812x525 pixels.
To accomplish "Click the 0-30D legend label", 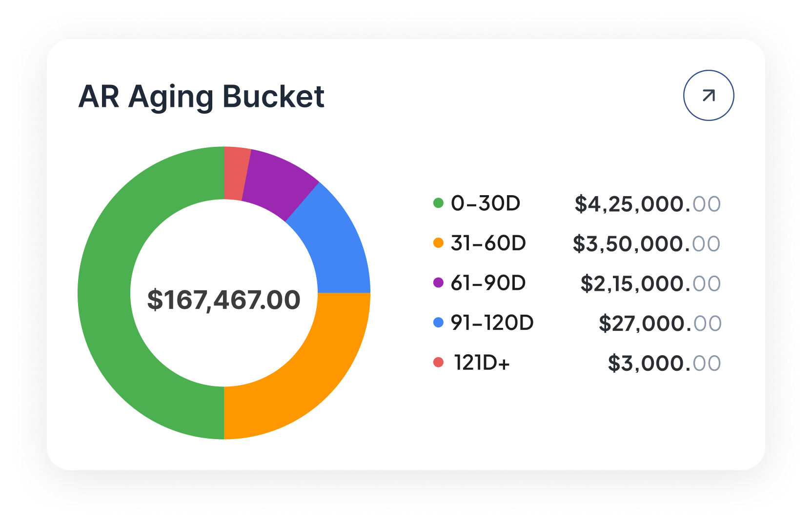I will click(486, 203).
